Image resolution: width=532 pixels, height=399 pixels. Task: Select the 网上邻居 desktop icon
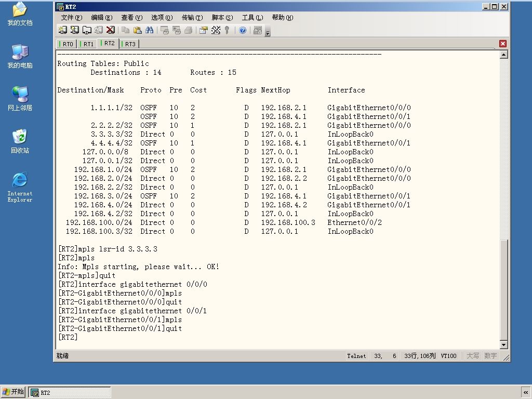point(20,99)
